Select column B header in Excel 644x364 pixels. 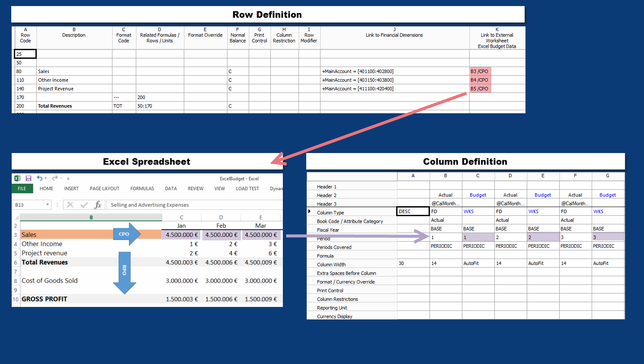[91, 217]
